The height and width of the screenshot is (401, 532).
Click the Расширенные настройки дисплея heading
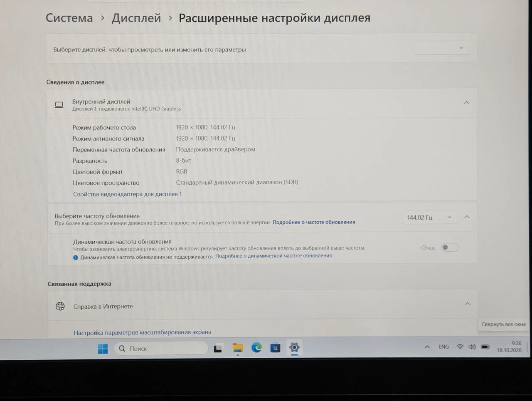(x=274, y=18)
